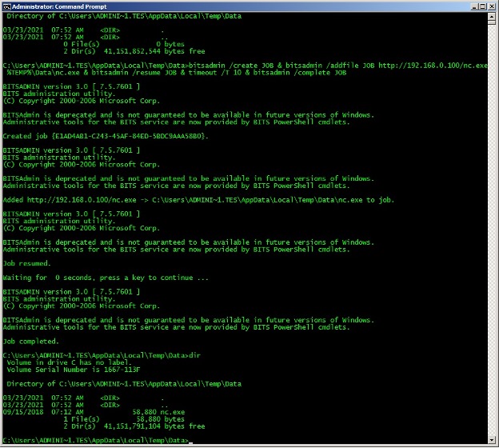The width and height of the screenshot is (499, 448).
Task: Click 'Volume Serial Number is 1667-113F'
Action: pos(74,370)
